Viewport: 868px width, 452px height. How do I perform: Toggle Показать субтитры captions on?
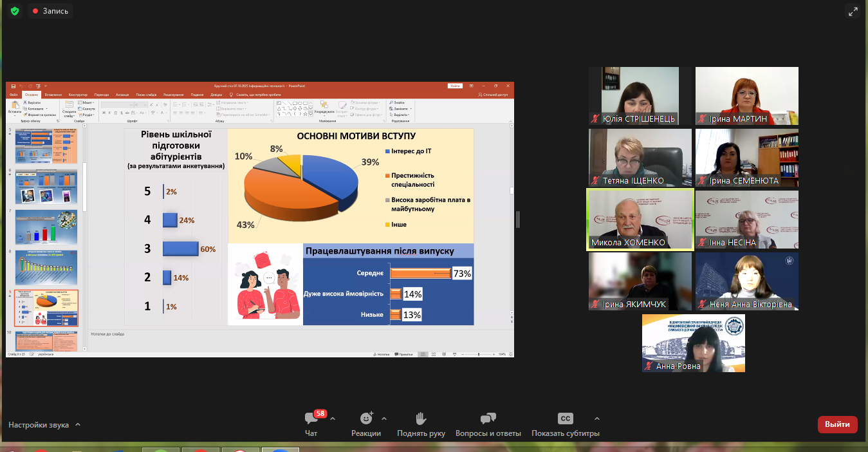tap(565, 423)
